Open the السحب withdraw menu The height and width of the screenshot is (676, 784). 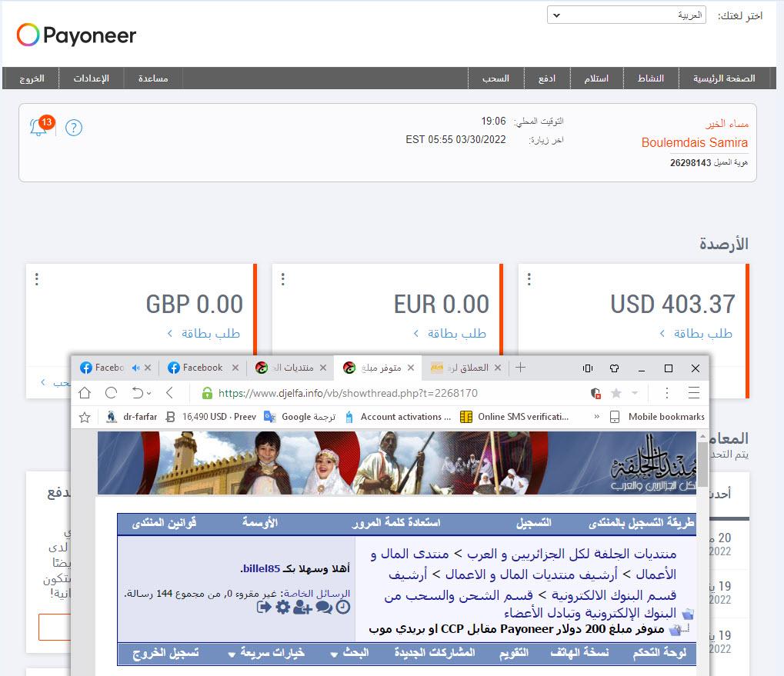[495, 78]
